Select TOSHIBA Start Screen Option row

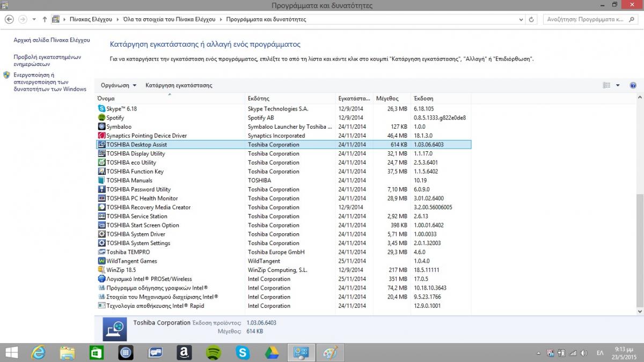pyautogui.click(x=283, y=225)
